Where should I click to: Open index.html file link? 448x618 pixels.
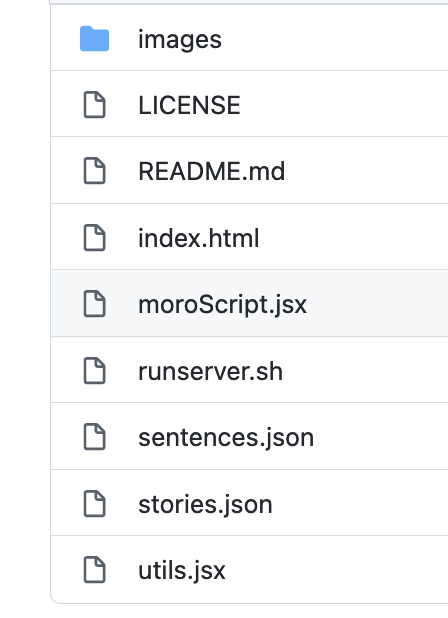click(x=199, y=238)
